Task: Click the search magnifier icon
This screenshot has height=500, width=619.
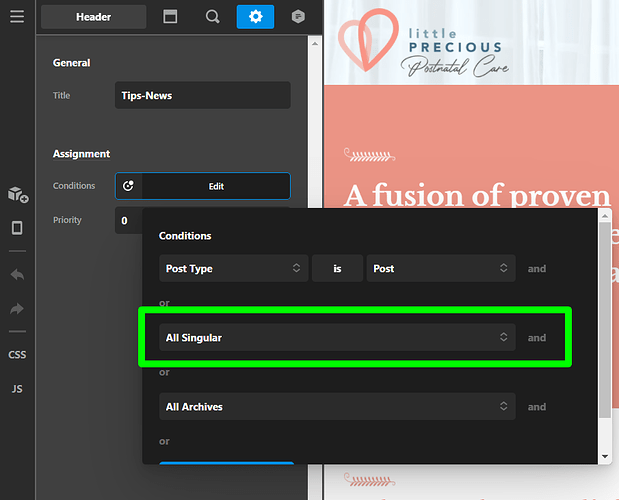Action: [212, 17]
